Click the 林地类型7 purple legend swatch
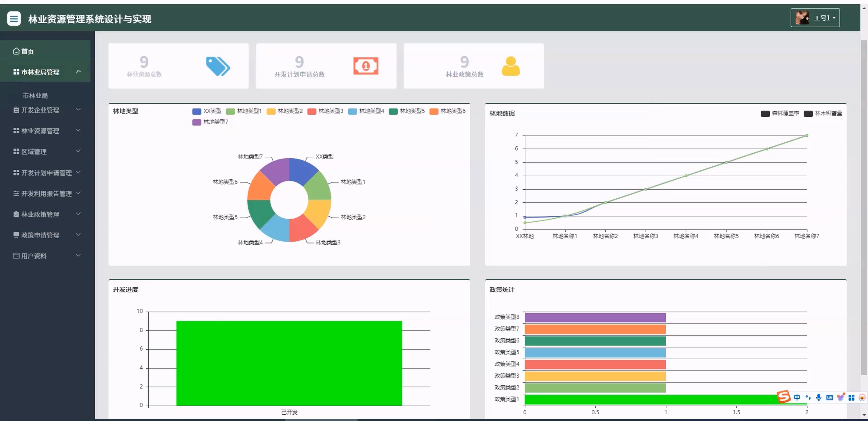Viewport: 868px width, 421px height. tap(196, 122)
